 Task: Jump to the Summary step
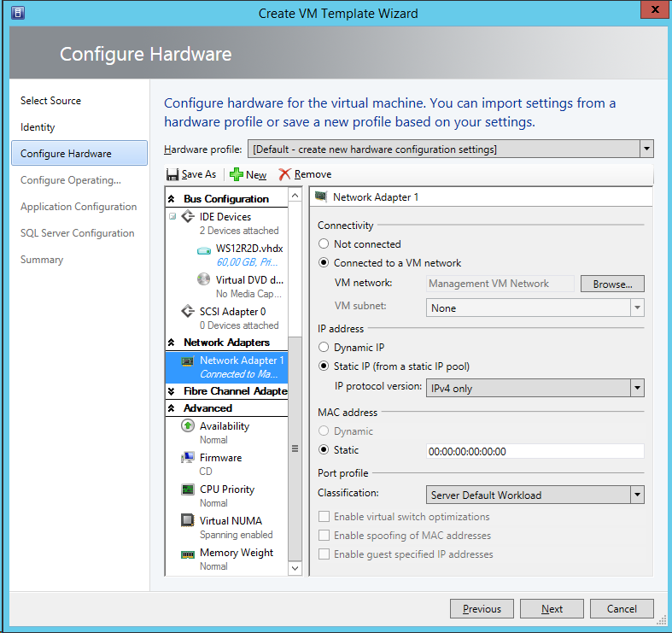[42, 260]
